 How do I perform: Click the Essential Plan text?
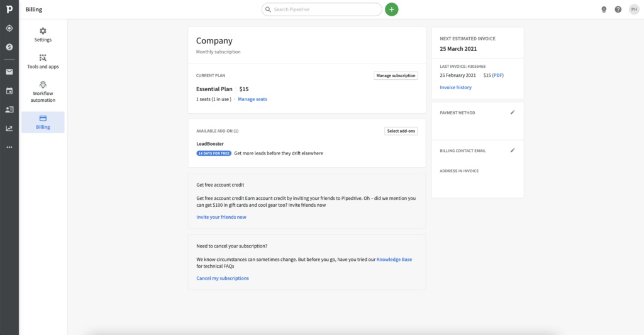(214, 89)
